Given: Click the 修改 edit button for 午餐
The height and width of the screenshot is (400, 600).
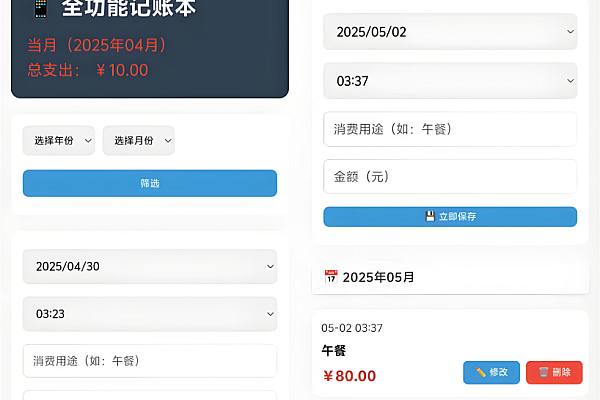Looking at the screenshot, I should 491,372.
